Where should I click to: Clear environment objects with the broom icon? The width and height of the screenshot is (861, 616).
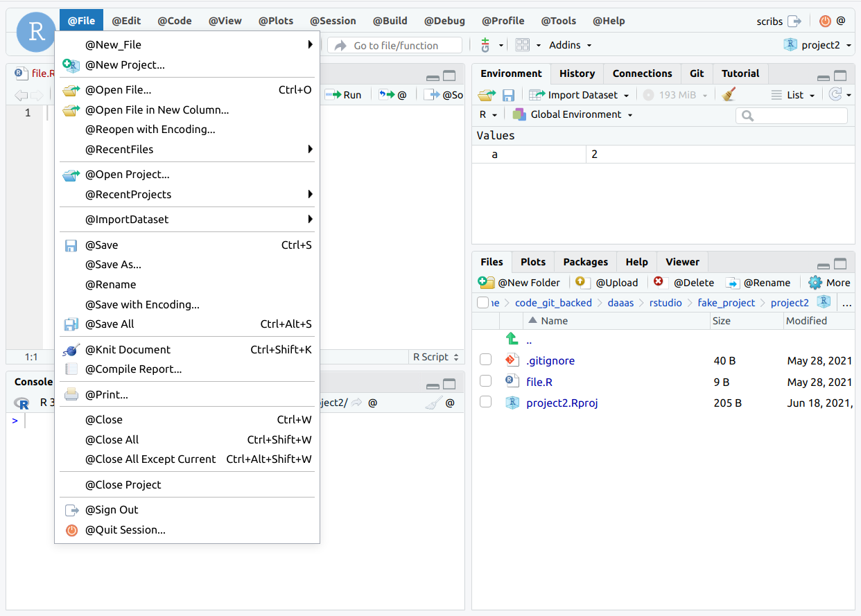tap(728, 95)
